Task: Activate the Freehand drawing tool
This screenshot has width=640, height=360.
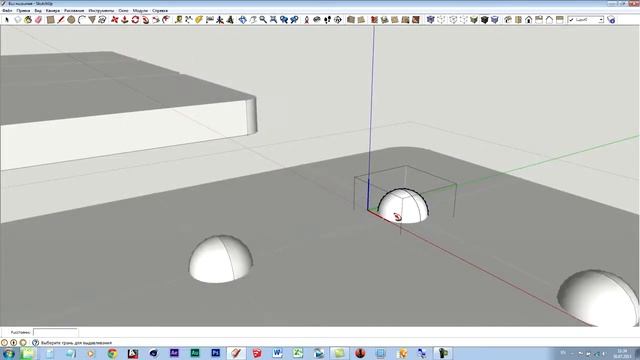Action: tap(102, 20)
